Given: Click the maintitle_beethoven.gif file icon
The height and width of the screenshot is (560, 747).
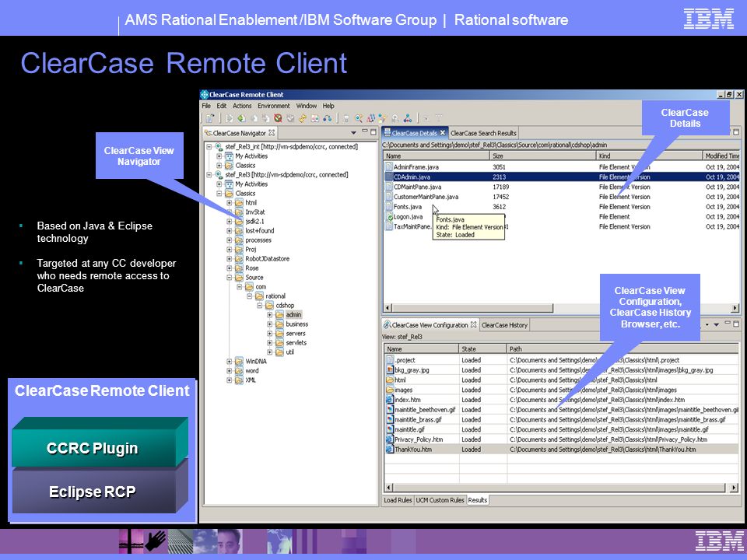Looking at the screenshot, I should 390,410.
